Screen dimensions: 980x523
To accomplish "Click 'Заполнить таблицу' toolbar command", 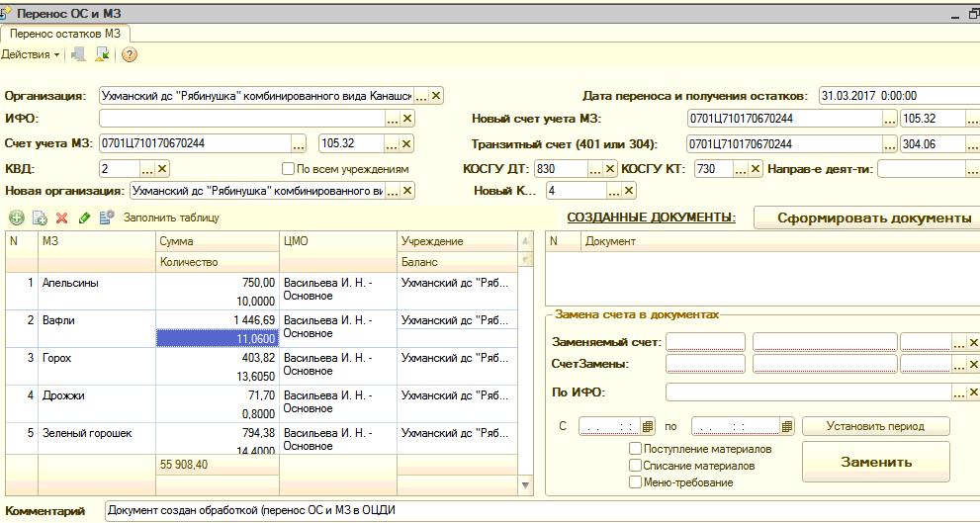I will [x=170, y=218].
